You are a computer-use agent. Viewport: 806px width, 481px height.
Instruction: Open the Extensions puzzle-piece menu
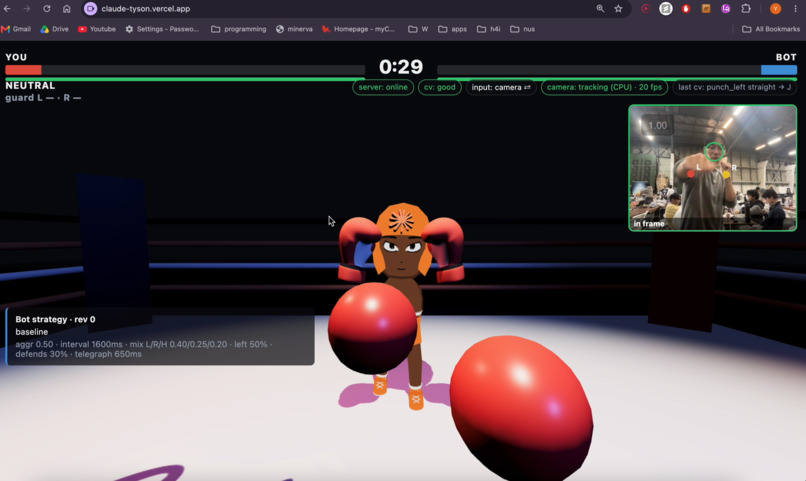[x=746, y=9]
